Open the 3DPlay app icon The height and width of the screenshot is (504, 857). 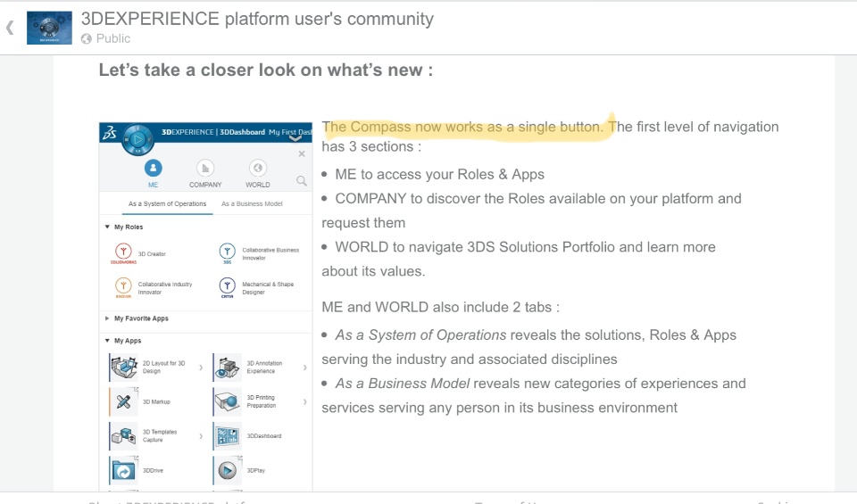click(228, 470)
